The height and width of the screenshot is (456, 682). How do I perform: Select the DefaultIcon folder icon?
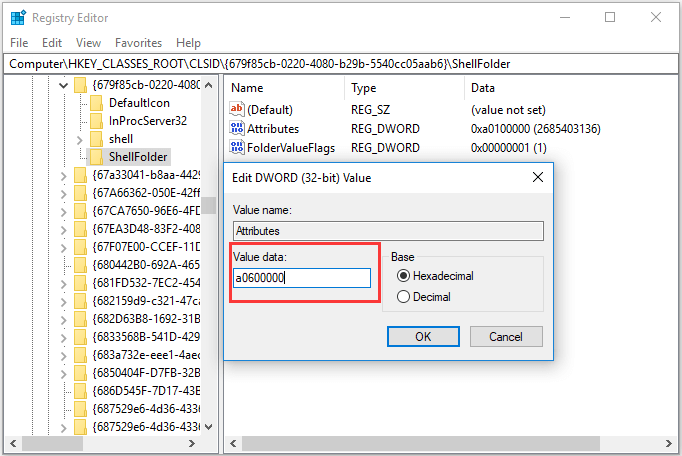coord(96,103)
